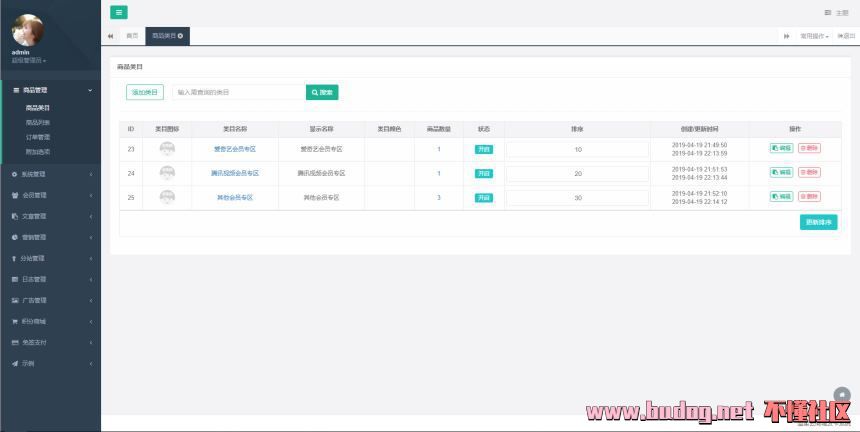Open the 超级管理员 role dropdown under admin

29,60
